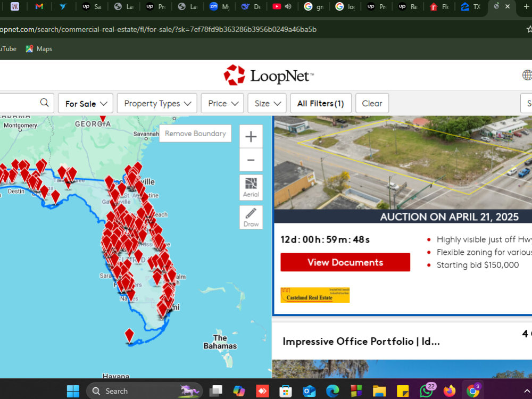Image resolution: width=532 pixels, height=399 pixels.
Task: Mute the YouTube tab speaker icon
Action: (288, 6)
